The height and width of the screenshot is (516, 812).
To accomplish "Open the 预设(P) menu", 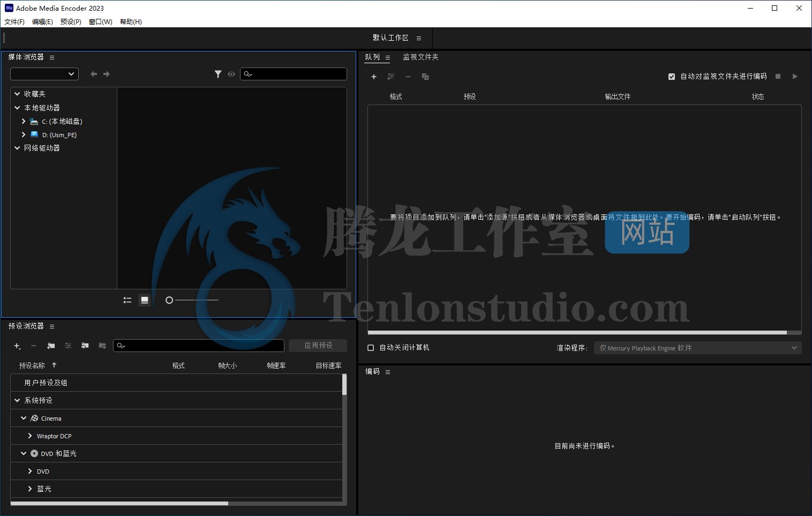I will coord(71,22).
